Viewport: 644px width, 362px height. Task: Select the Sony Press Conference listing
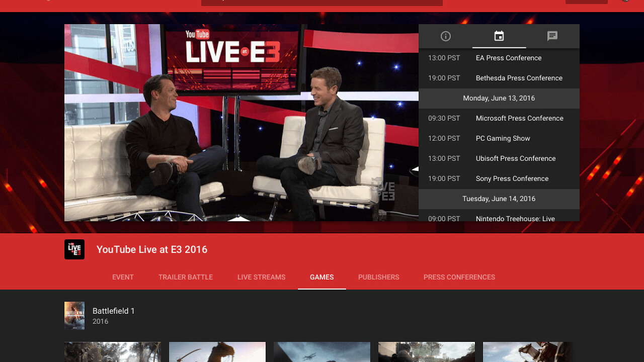coord(512,178)
